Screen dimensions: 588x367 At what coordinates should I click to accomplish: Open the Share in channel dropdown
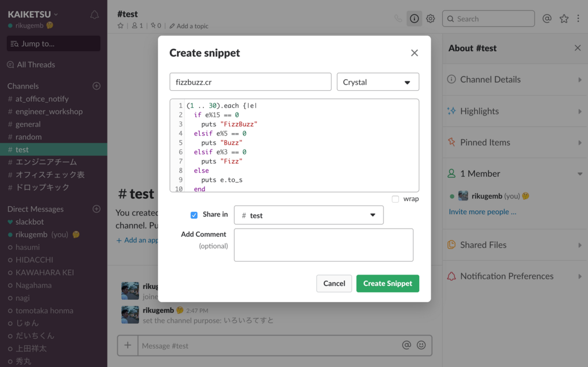(x=308, y=215)
